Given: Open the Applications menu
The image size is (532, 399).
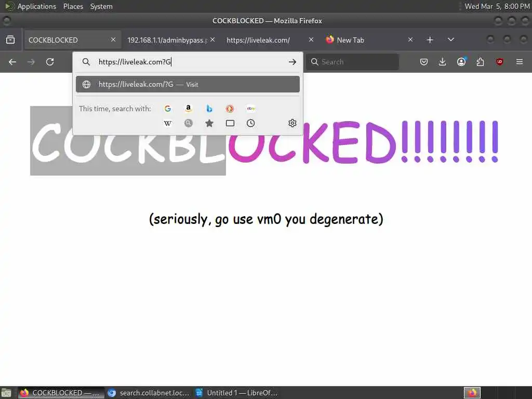Looking at the screenshot, I should (x=37, y=6).
